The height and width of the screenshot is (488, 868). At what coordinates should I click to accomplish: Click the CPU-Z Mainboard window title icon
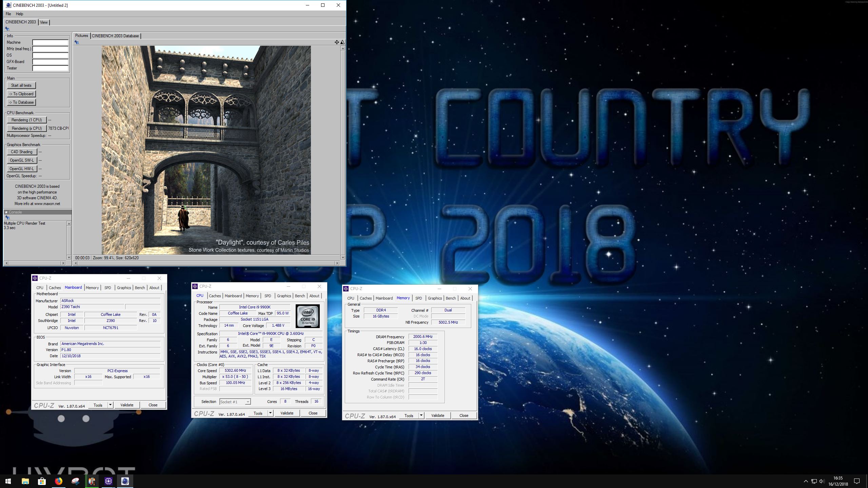pos(35,278)
